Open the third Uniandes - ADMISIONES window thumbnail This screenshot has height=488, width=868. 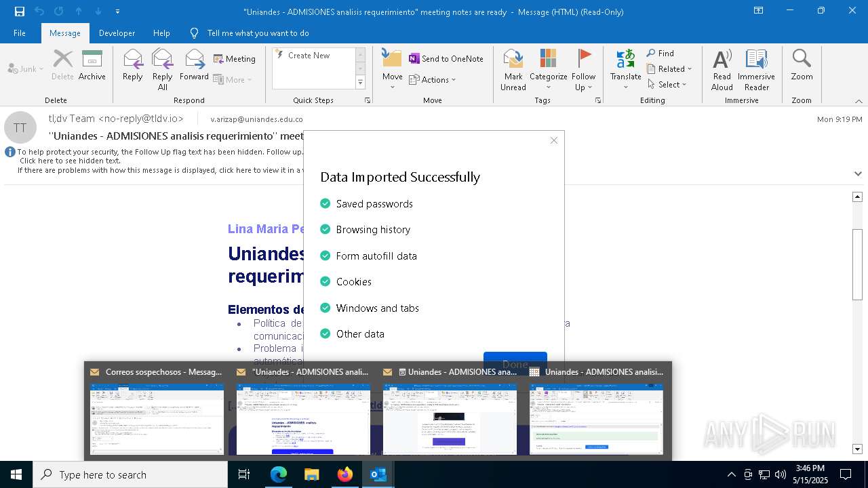coord(450,411)
